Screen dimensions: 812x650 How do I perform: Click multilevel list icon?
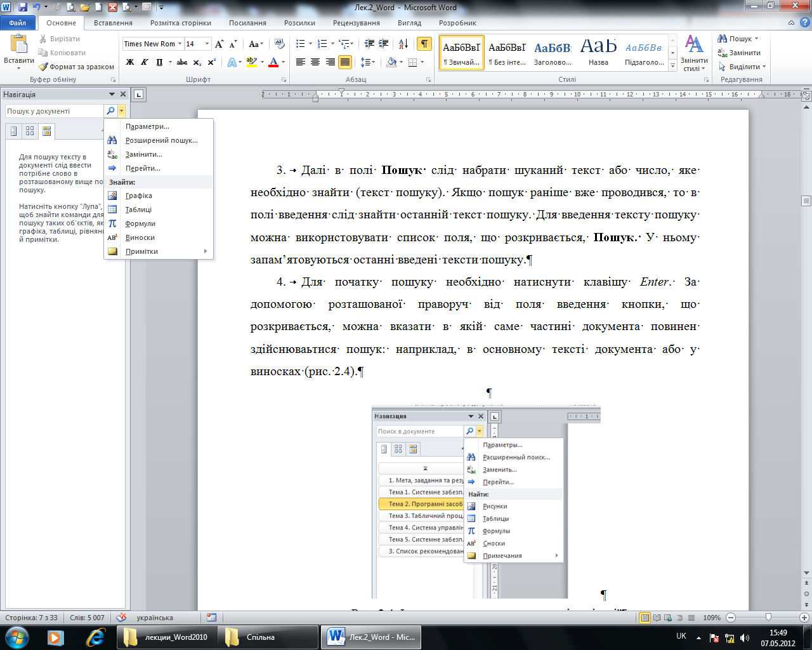pos(344,44)
